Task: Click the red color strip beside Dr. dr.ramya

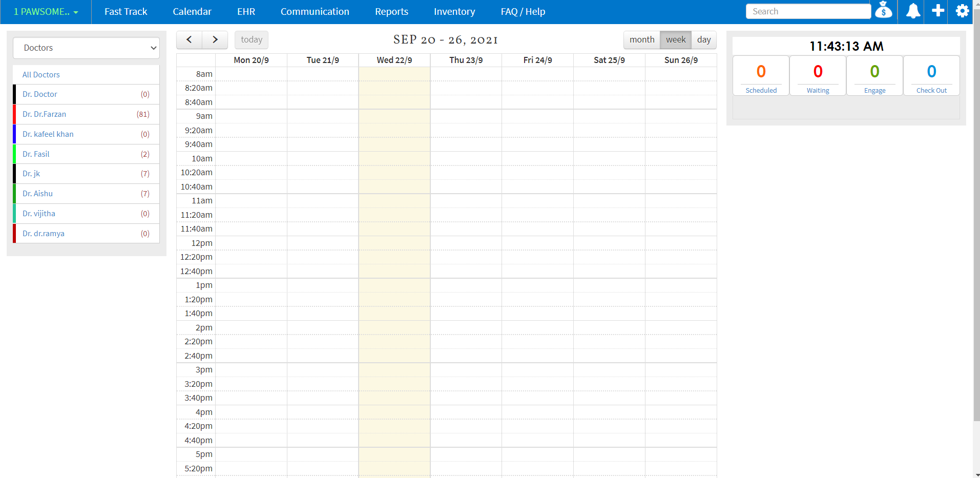Action: [14, 233]
